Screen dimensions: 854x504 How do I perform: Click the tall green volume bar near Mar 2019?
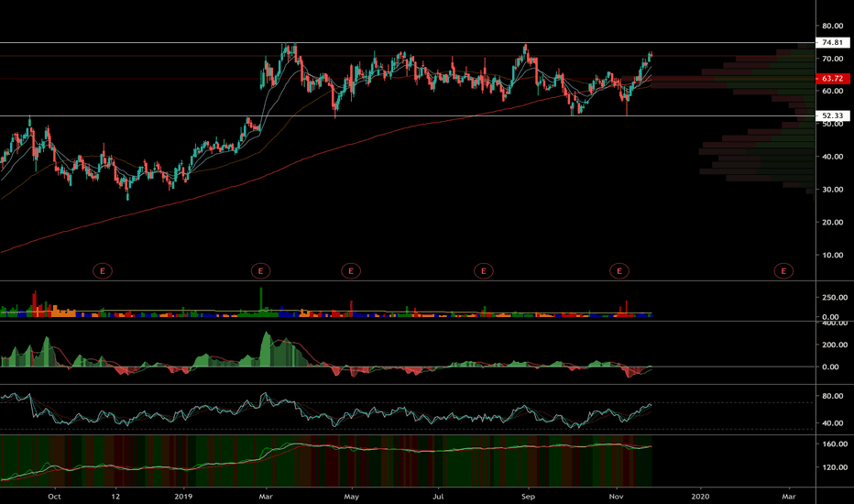261,301
